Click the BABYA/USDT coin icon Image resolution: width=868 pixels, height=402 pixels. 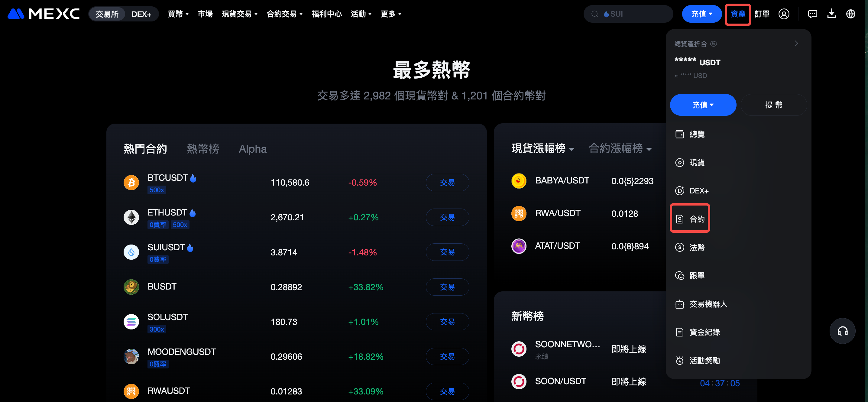pyautogui.click(x=519, y=181)
